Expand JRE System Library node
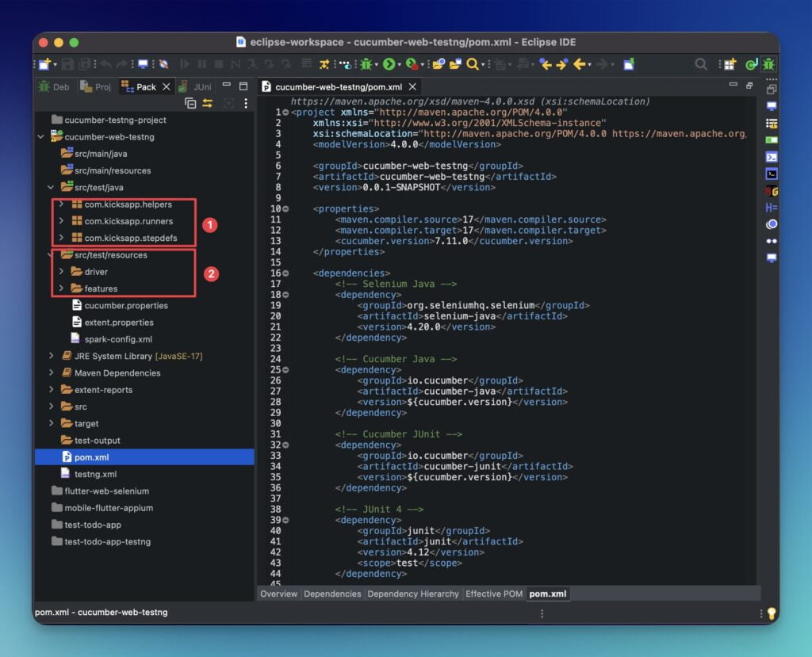Image resolution: width=812 pixels, height=657 pixels. coord(51,356)
